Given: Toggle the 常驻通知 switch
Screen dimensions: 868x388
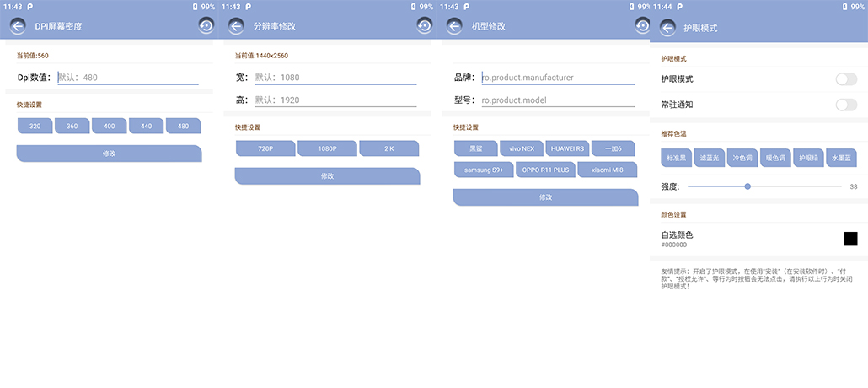Looking at the screenshot, I should (x=845, y=105).
